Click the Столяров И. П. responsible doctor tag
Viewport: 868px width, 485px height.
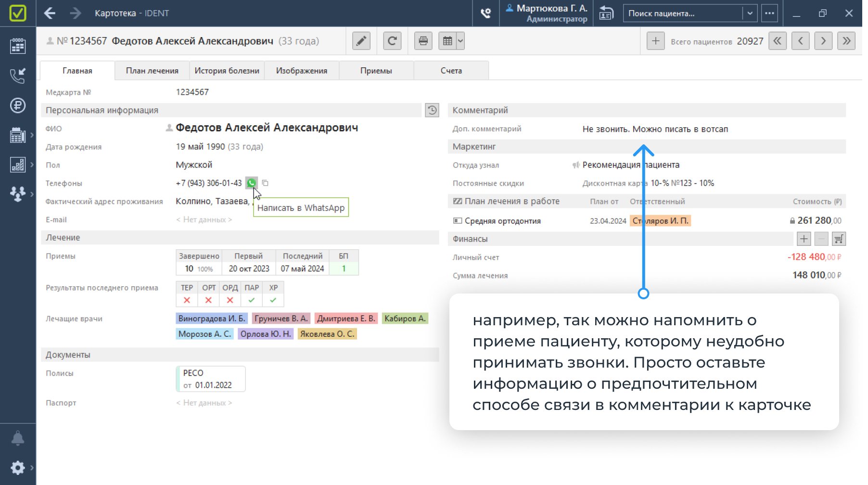[x=660, y=221]
